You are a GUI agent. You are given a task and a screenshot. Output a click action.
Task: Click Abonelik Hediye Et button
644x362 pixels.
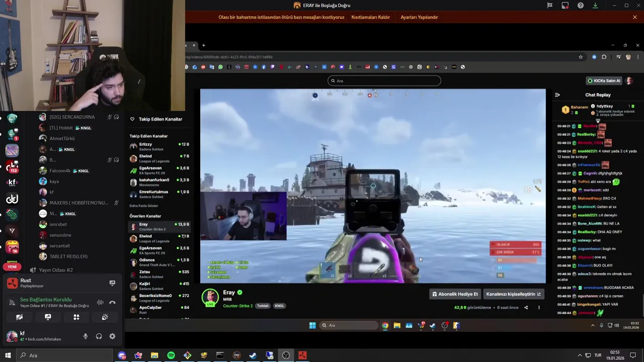tap(455, 294)
